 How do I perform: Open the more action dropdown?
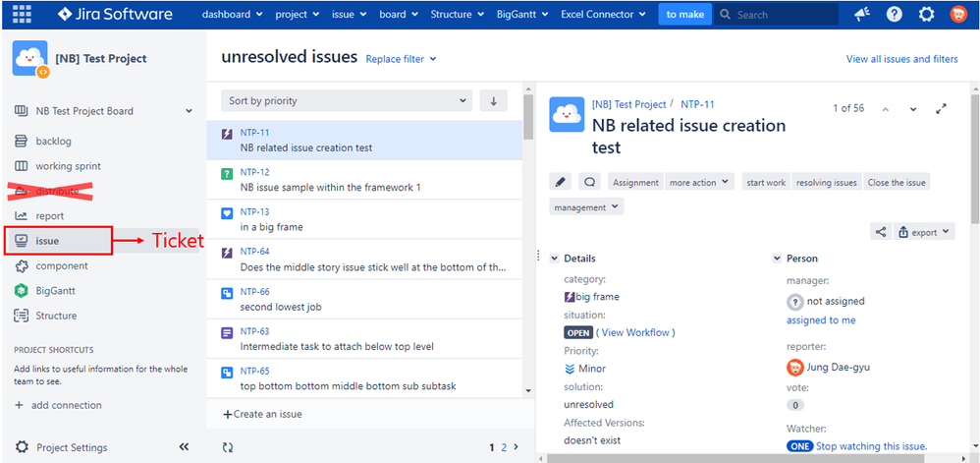tap(699, 182)
